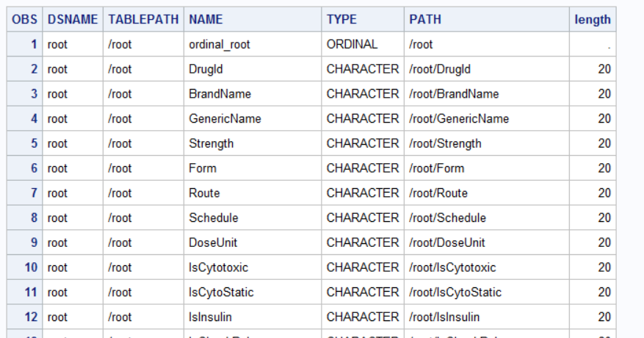Select the NAME column header
The width and height of the screenshot is (644, 338).
pos(206,20)
